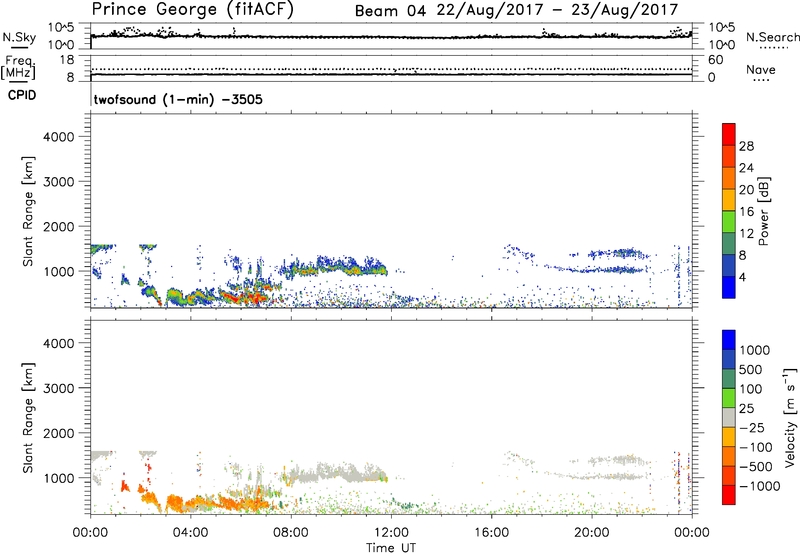Click the '12:00' time axis label
Image resolution: width=800 pixels, height=554 pixels.
pyautogui.click(x=391, y=533)
